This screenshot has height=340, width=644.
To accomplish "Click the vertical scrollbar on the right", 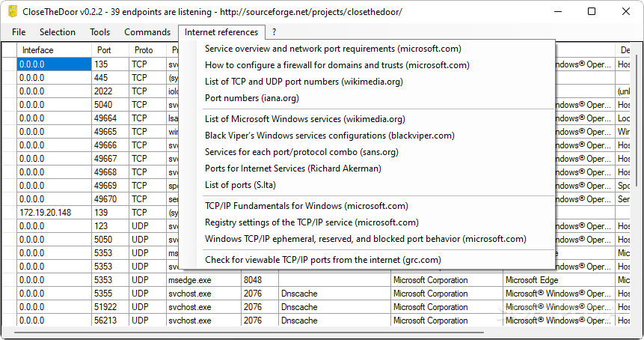I will (x=637, y=119).
